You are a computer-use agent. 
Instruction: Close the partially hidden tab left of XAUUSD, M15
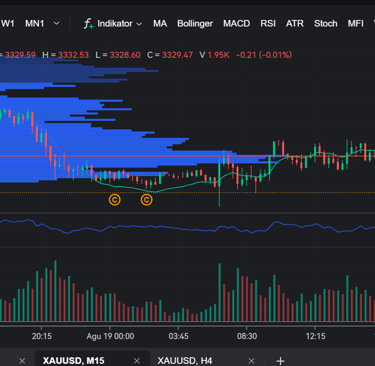tap(22, 361)
